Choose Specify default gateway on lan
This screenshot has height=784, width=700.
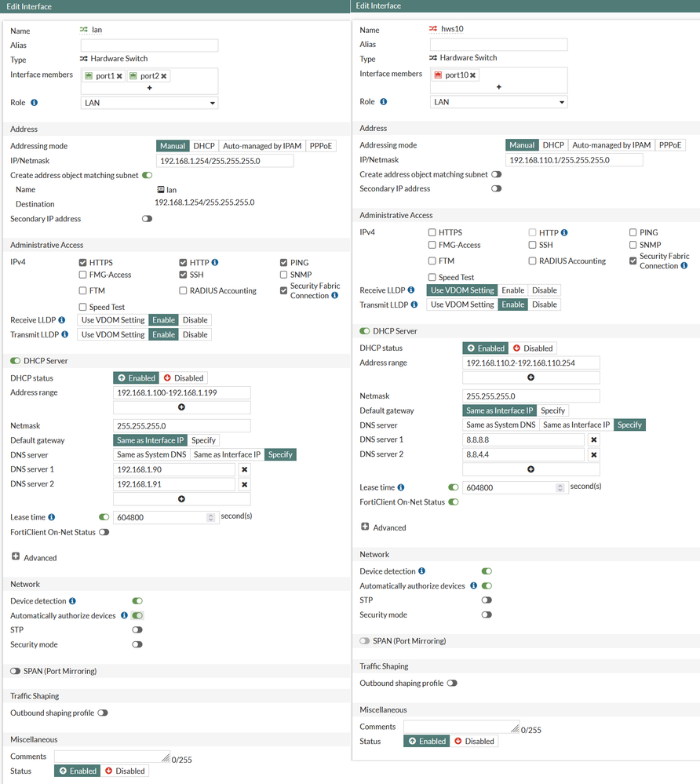(x=203, y=440)
